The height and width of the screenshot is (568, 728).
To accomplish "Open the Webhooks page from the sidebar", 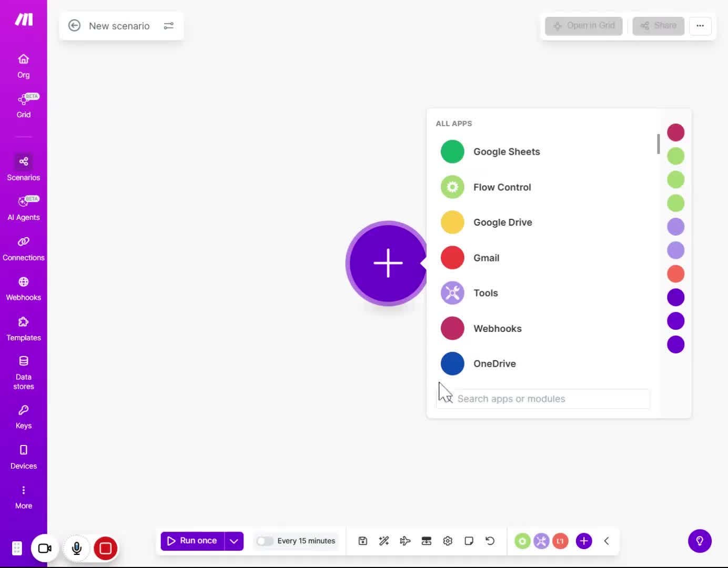I will coord(24,289).
